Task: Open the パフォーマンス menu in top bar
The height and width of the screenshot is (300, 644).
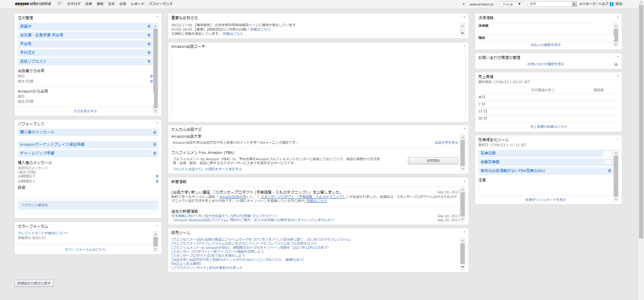Action: tap(161, 4)
